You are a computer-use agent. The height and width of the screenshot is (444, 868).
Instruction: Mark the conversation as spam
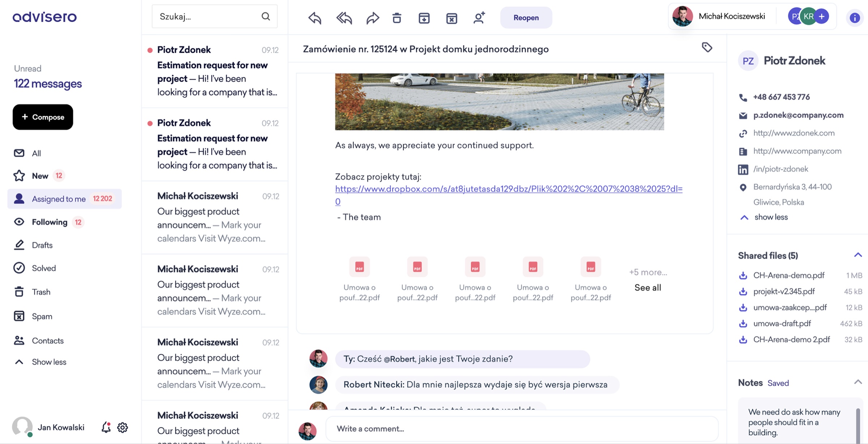(451, 17)
